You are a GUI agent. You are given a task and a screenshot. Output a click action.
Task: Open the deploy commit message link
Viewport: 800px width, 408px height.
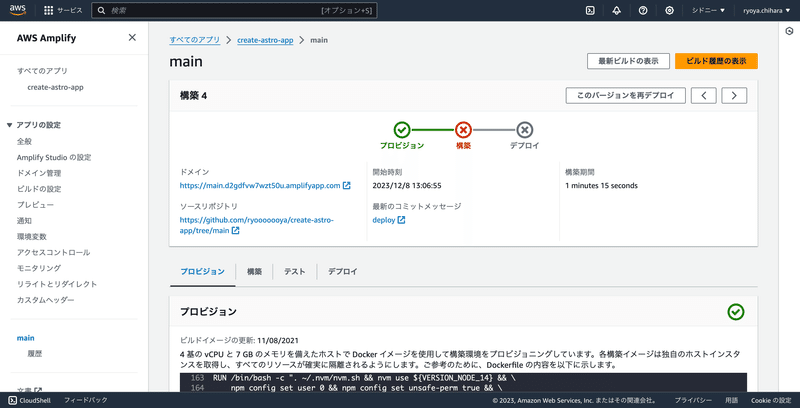tap(384, 220)
